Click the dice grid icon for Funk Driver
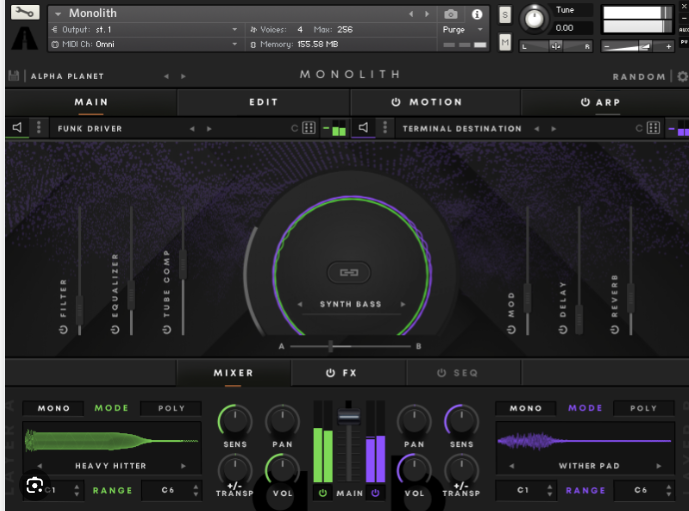The width and height of the screenshot is (689, 511). pyautogui.click(x=309, y=128)
